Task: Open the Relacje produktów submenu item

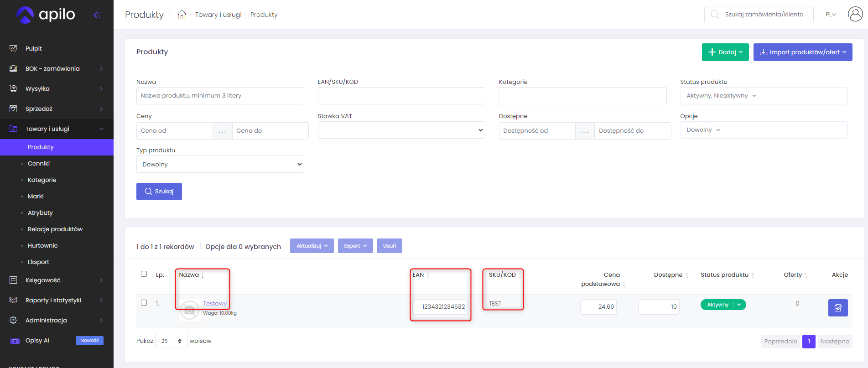Action: click(x=55, y=229)
